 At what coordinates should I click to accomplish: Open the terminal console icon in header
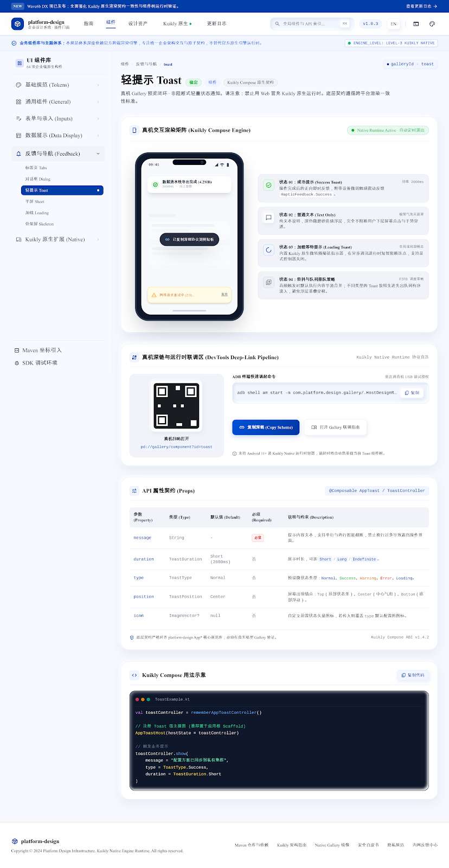tap(416, 24)
